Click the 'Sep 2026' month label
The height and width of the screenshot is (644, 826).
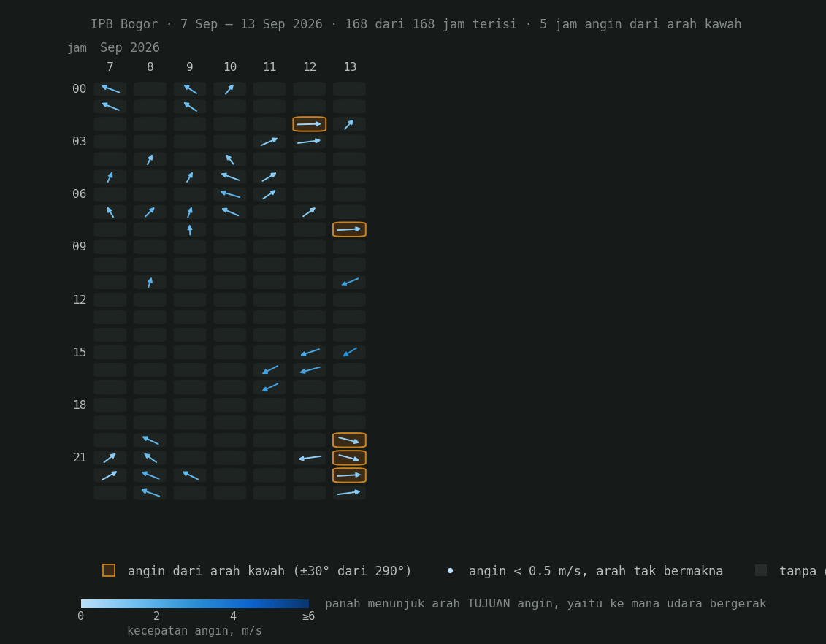point(129,47)
